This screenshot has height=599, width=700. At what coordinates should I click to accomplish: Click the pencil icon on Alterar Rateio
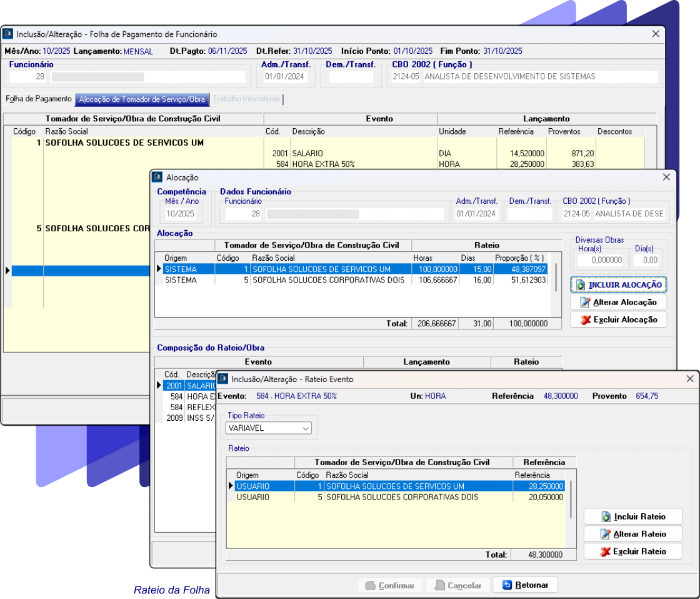click(605, 535)
